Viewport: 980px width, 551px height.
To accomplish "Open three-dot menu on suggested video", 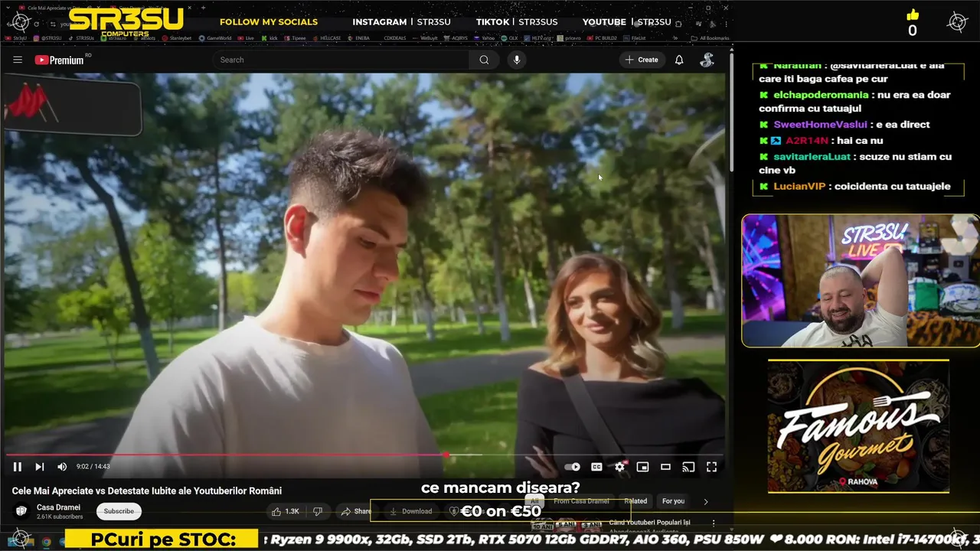I will 714,523.
